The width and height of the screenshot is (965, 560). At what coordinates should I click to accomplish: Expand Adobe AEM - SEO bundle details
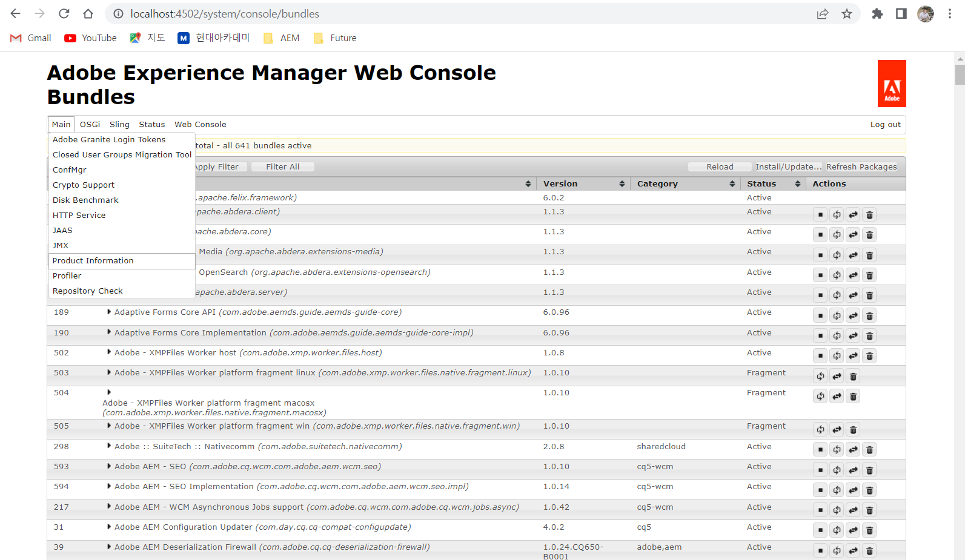click(109, 466)
